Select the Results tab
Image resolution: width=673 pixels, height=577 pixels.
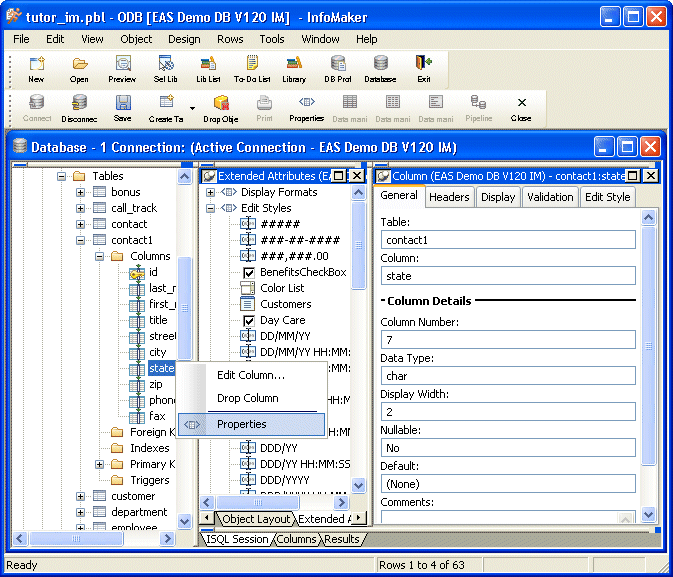pos(342,539)
